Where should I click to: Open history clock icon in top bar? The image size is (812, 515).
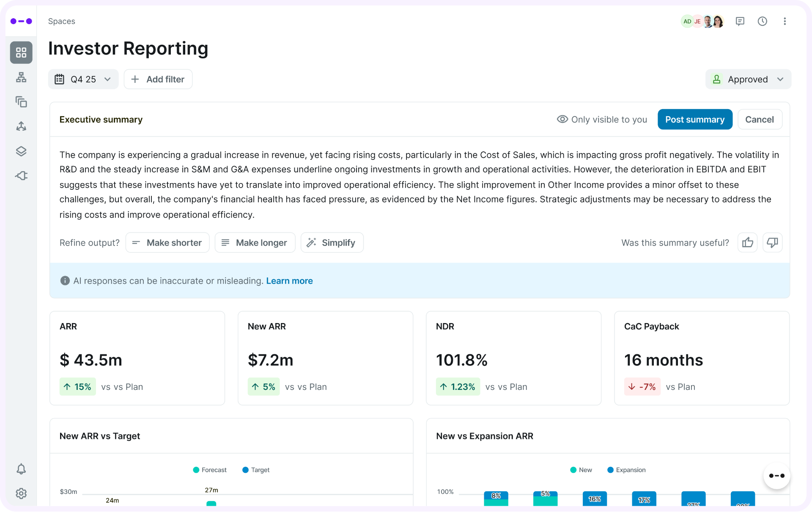(x=762, y=21)
